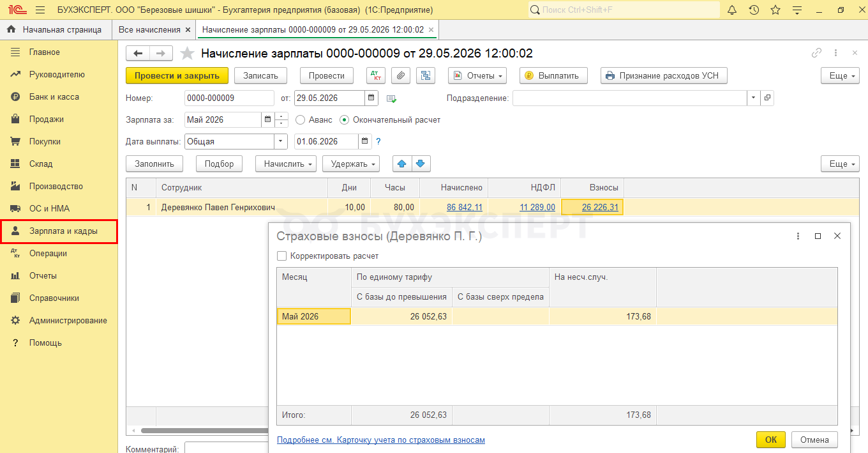Open calendar for document date 29.05.2026
This screenshot has width=868, height=453.
371,98
